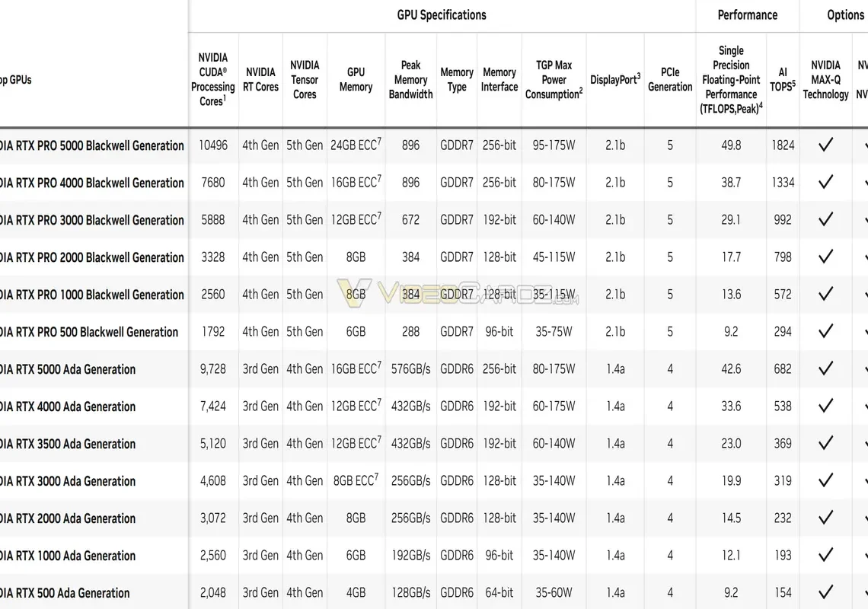
Task: Click the 576GB/s bandwidth cell
Action: point(410,368)
